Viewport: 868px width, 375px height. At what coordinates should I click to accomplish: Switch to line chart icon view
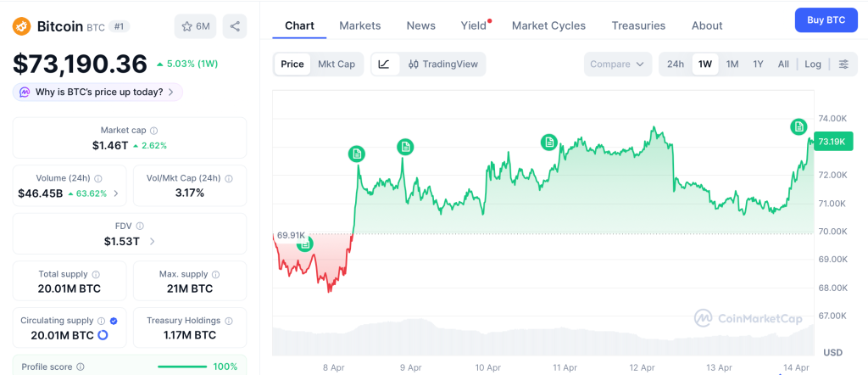tap(384, 64)
